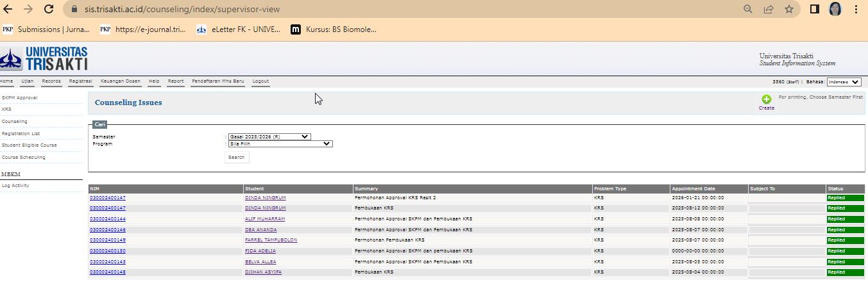Open the Keuangan Dosen menu

(x=120, y=81)
